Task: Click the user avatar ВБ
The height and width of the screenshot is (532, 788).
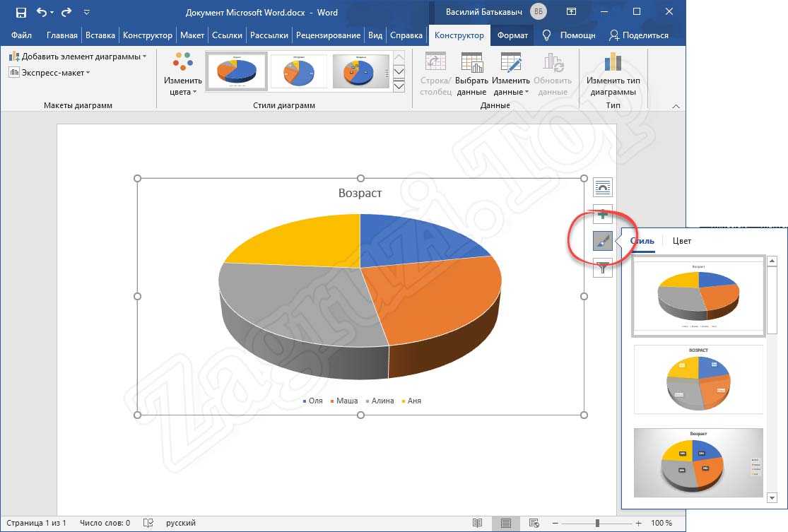Action: (x=539, y=11)
